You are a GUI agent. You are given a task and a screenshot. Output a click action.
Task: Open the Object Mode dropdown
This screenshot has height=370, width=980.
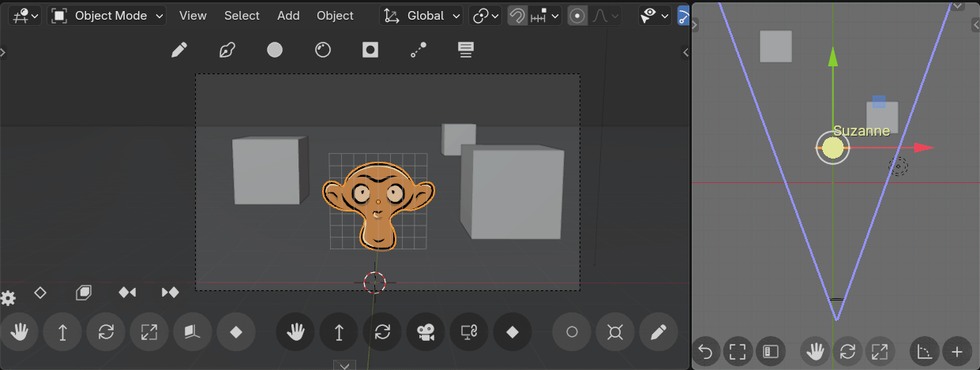click(107, 15)
